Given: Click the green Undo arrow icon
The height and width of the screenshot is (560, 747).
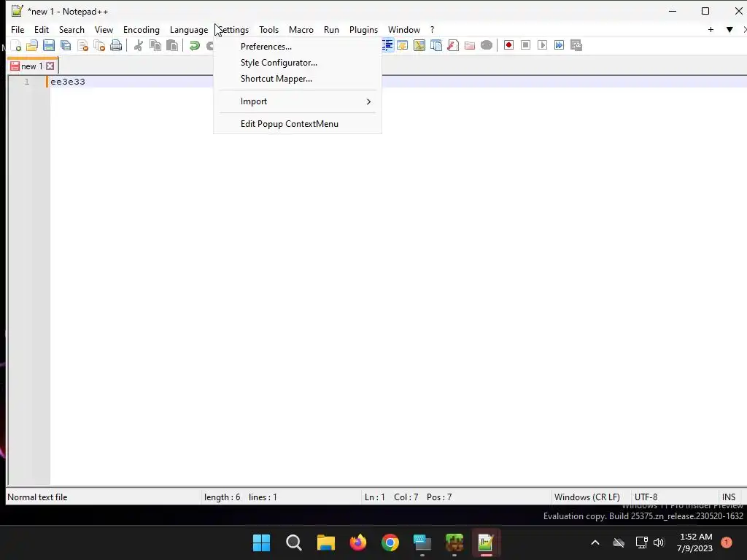Looking at the screenshot, I should pos(194,46).
